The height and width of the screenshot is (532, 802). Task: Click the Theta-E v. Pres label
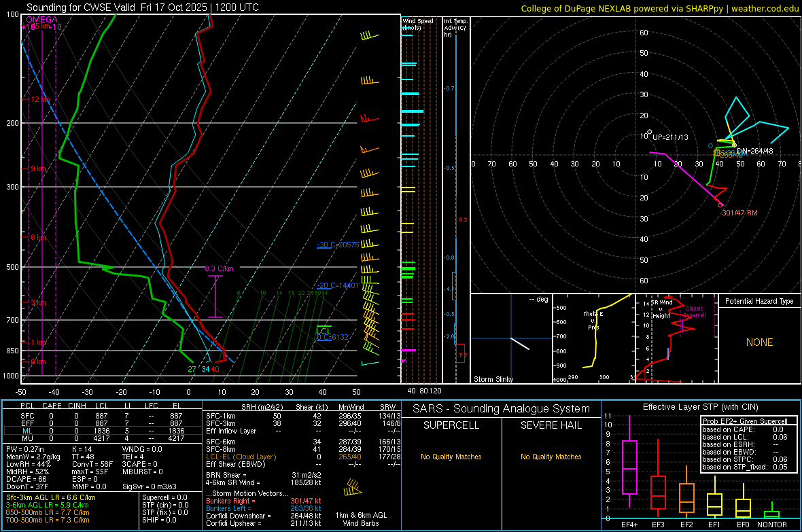coord(593,320)
